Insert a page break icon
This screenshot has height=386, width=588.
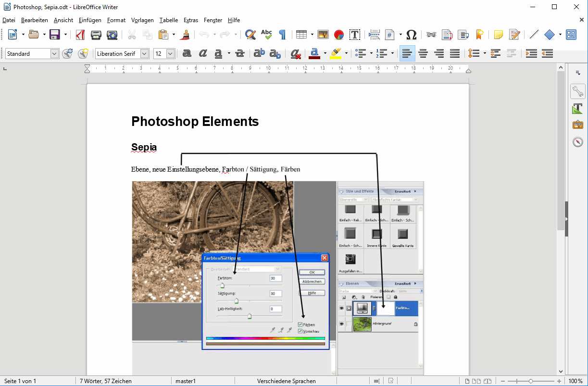coord(374,35)
